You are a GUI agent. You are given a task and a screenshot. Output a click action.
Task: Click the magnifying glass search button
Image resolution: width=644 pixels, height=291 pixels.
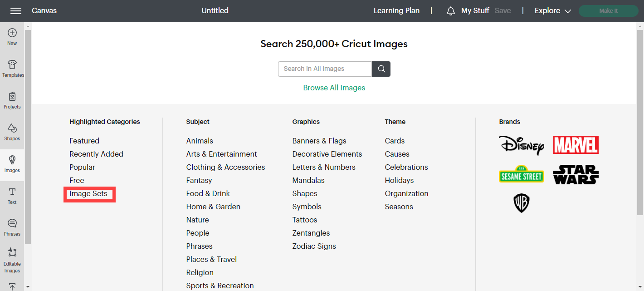pos(381,69)
